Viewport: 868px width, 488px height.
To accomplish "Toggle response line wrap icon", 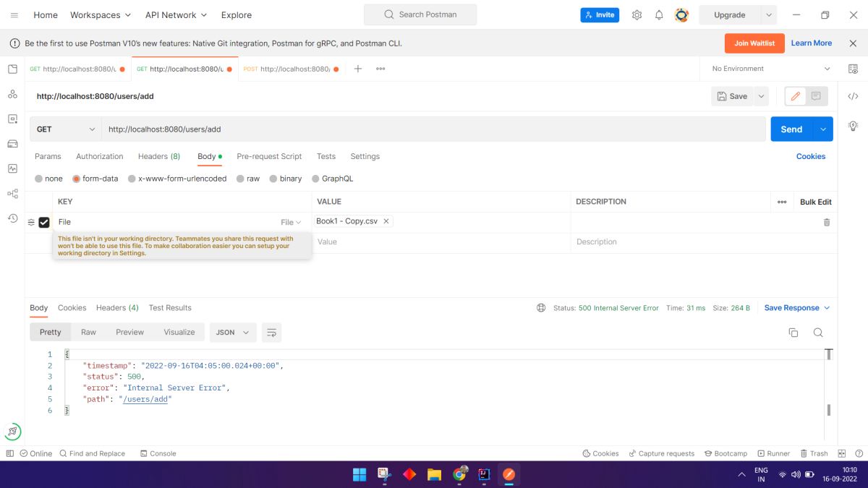I will coord(271,333).
